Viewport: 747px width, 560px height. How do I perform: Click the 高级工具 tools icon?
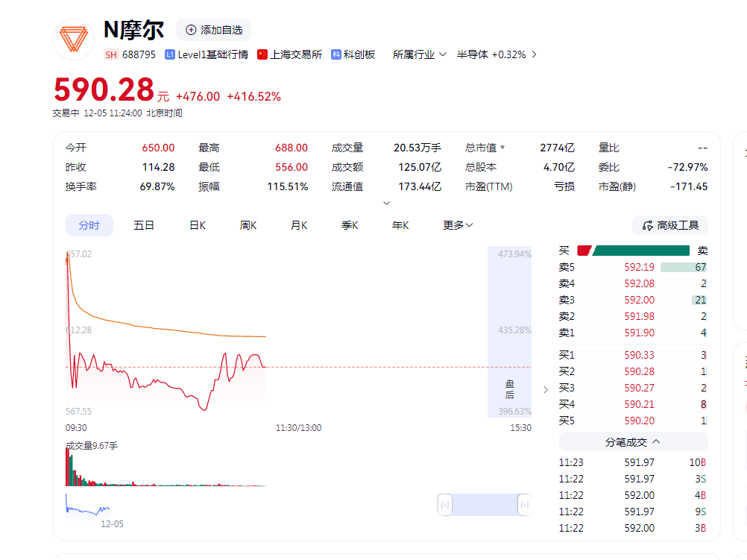[647, 225]
